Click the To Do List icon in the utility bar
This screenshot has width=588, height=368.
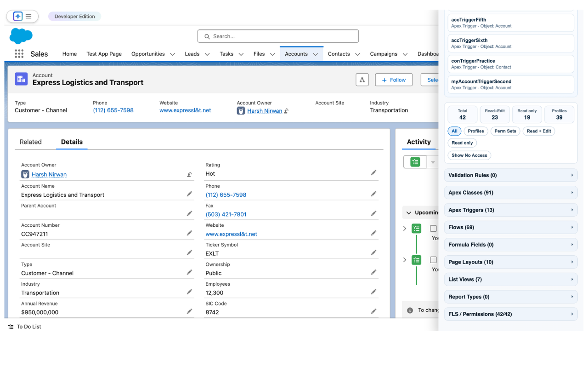11,327
